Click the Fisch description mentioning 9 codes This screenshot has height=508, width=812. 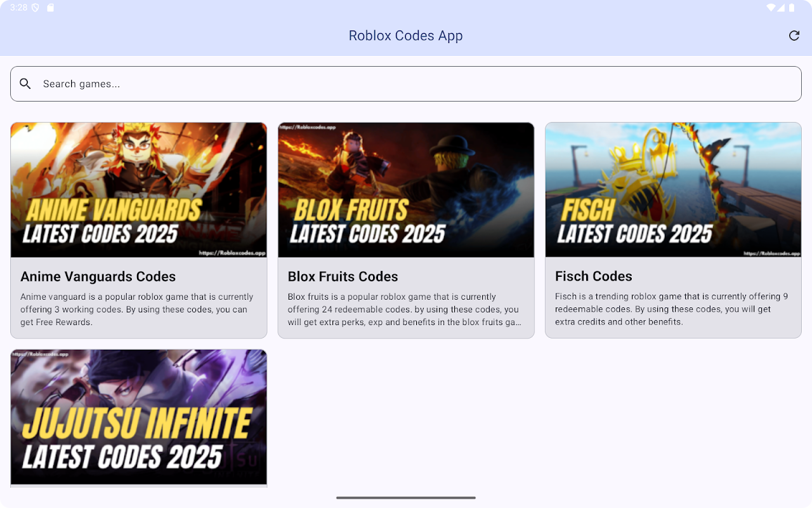(x=672, y=309)
